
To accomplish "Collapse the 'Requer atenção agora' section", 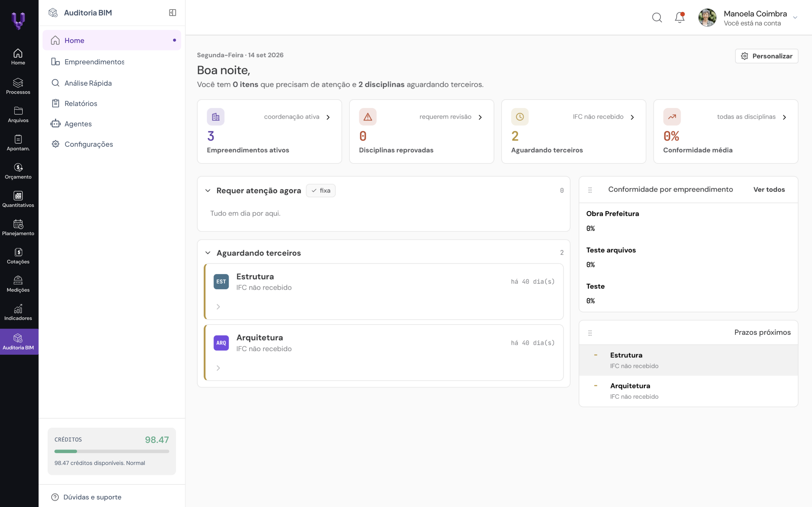I will pyautogui.click(x=208, y=190).
